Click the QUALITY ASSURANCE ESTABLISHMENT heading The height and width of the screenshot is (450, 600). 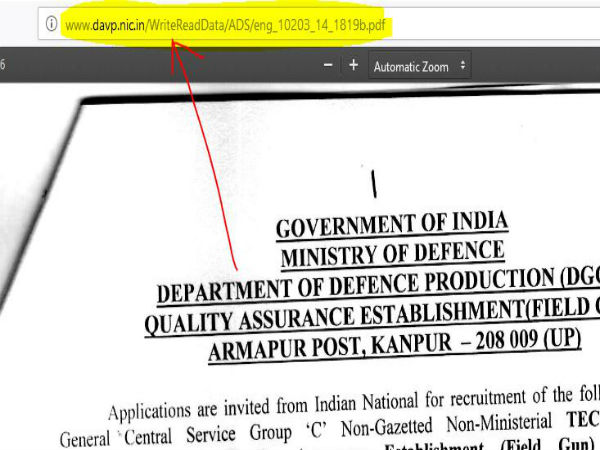[372, 317]
